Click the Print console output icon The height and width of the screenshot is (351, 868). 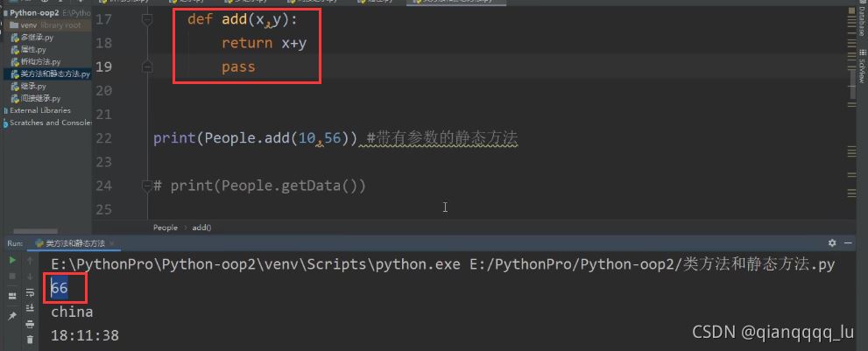pyautogui.click(x=30, y=324)
